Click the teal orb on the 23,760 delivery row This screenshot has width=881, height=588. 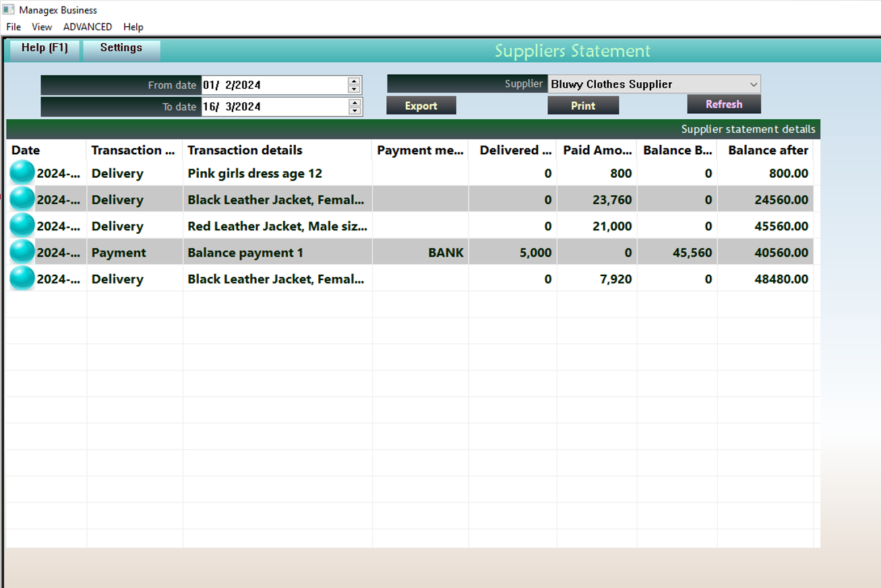(22, 199)
